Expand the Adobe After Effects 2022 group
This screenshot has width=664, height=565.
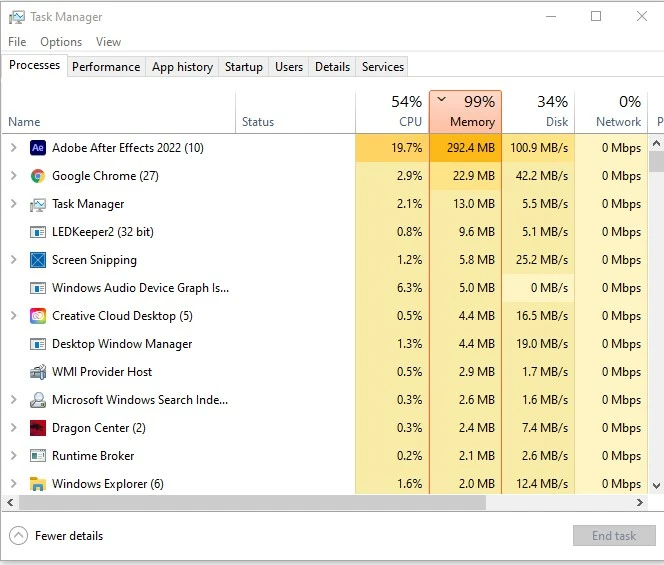pos(14,147)
